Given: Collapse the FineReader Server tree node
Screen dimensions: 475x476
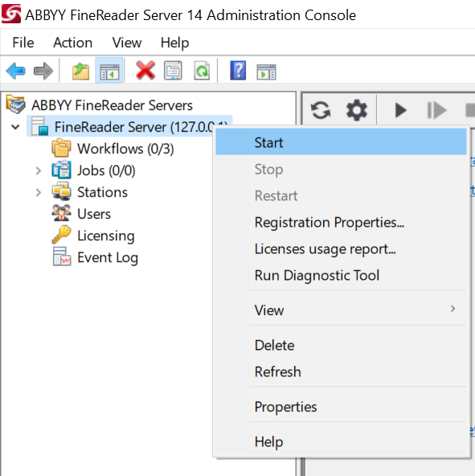Looking at the screenshot, I should (x=15, y=127).
